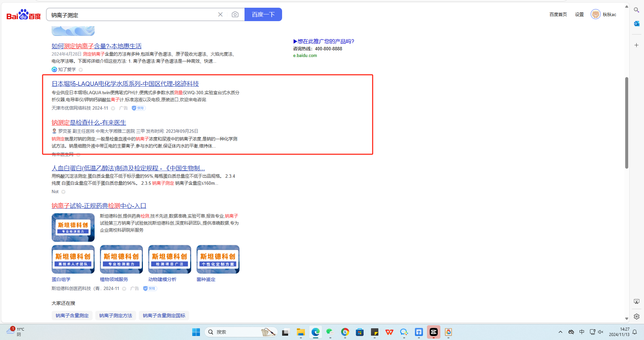The height and width of the screenshot is (340, 644).
Task: Open the 设置 menu
Action: pyautogui.click(x=579, y=14)
